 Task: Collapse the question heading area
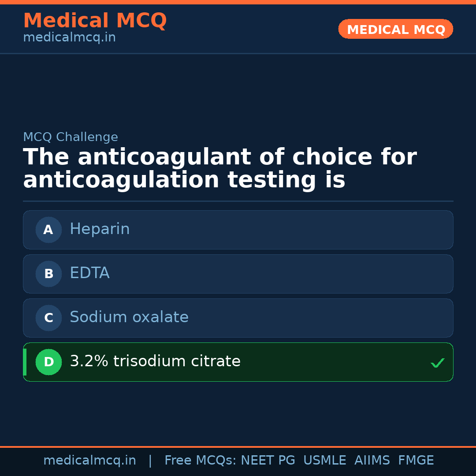point(220,167)
